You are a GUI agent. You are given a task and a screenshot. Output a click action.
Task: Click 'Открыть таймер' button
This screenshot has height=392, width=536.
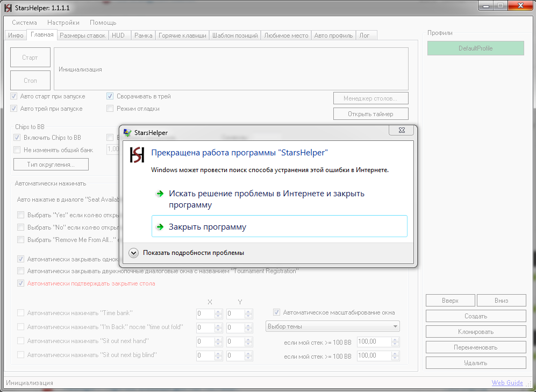[x=370, y=114]
